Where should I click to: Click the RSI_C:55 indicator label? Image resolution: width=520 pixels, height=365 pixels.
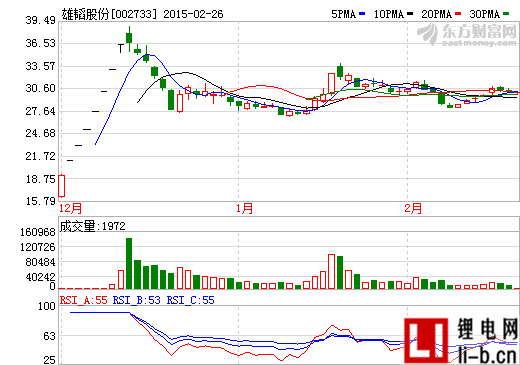pyautogui.click(x=190, y=300)
